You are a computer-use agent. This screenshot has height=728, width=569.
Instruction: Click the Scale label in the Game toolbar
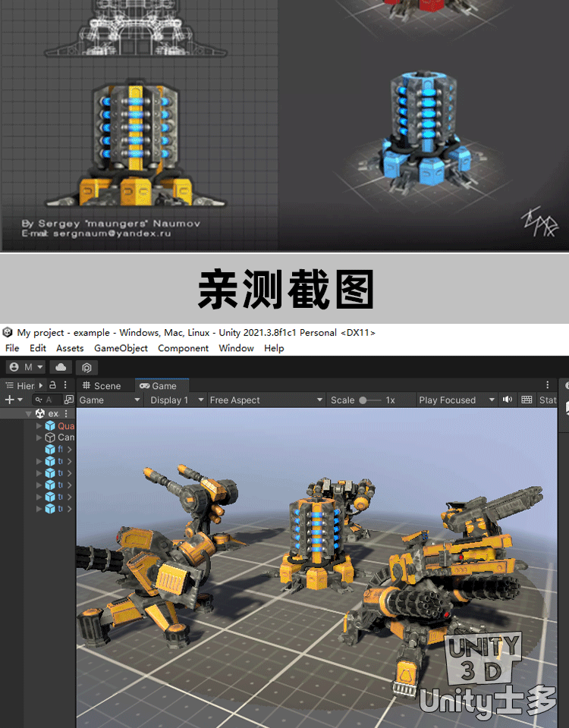point(342,400)
